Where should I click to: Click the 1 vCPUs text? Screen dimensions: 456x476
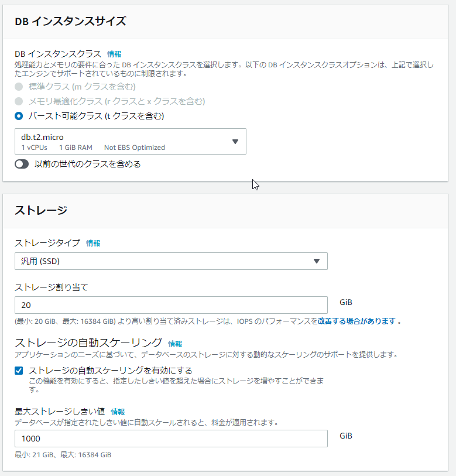[35, 148]
